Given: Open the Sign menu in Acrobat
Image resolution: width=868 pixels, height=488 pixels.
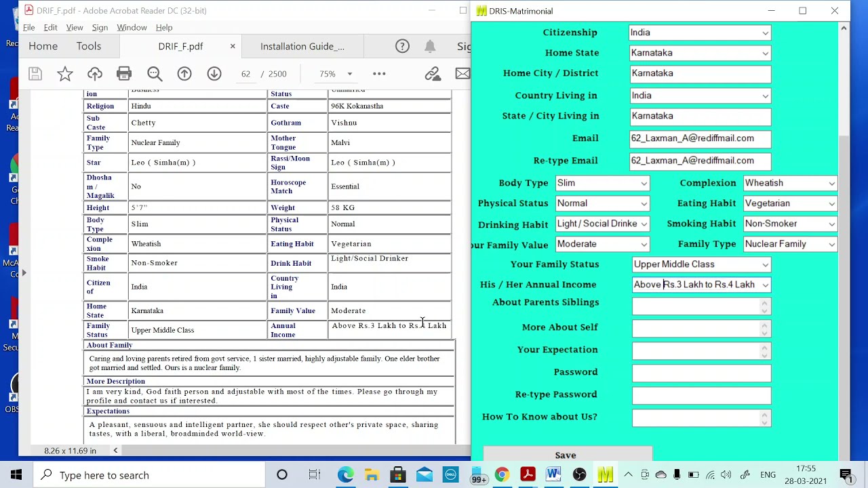Looking at the screenshot, I should (x=100, y=27).
